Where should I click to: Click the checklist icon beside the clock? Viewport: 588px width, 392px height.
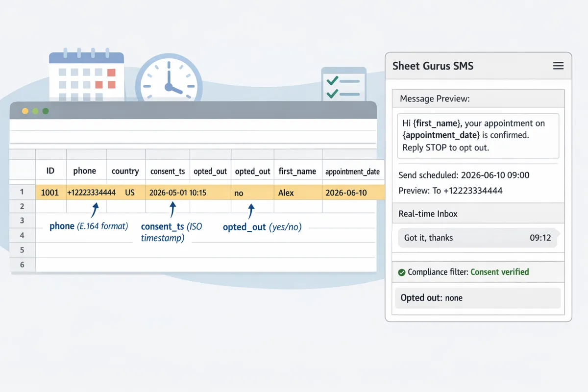pos(343,85)
